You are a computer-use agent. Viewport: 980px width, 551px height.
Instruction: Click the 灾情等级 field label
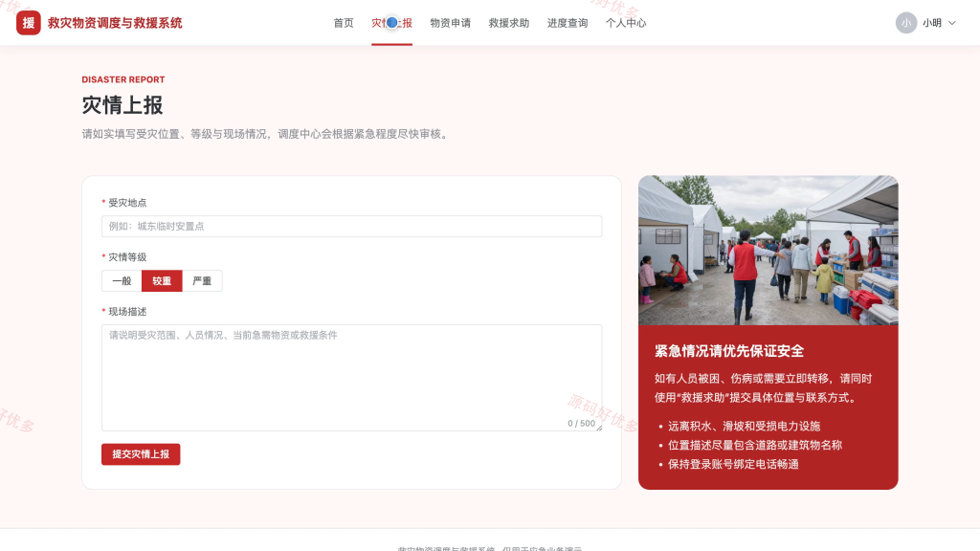pos(127,256)
